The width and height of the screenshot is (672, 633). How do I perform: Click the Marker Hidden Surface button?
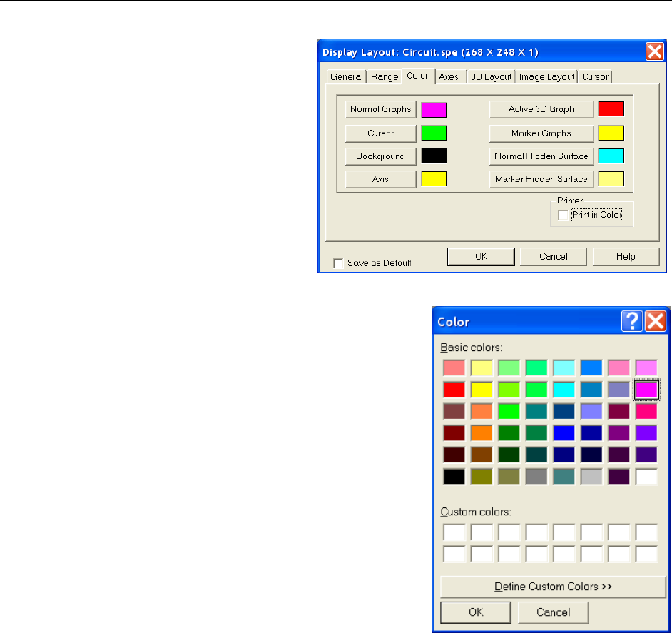click(x=541, y=179)
